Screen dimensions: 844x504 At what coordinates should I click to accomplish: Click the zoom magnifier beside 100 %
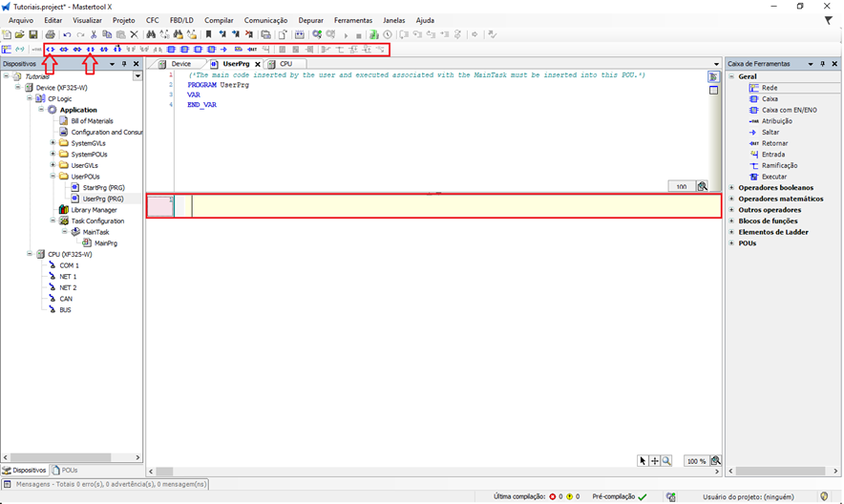click(715, 461)
